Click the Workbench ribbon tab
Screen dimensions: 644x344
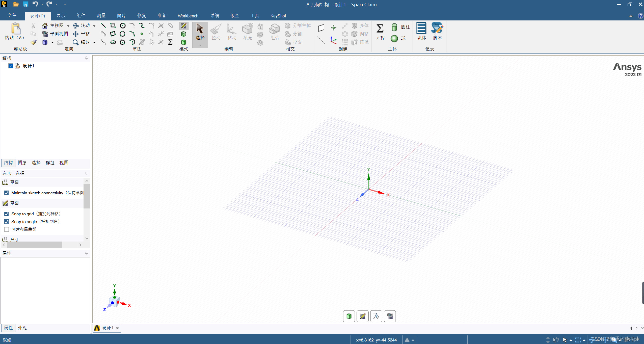(188, 16)
